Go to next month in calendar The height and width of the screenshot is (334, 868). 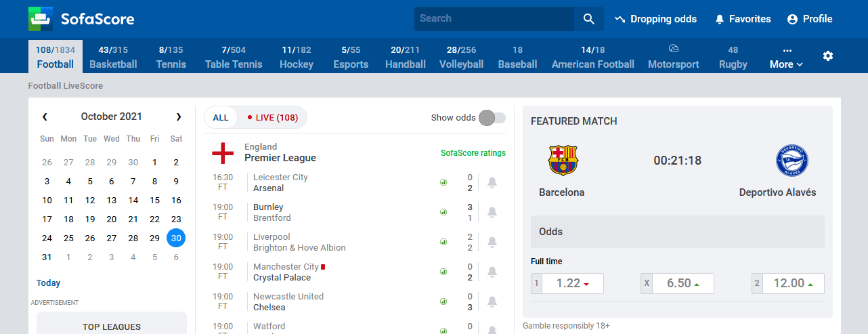pos(179,117)
